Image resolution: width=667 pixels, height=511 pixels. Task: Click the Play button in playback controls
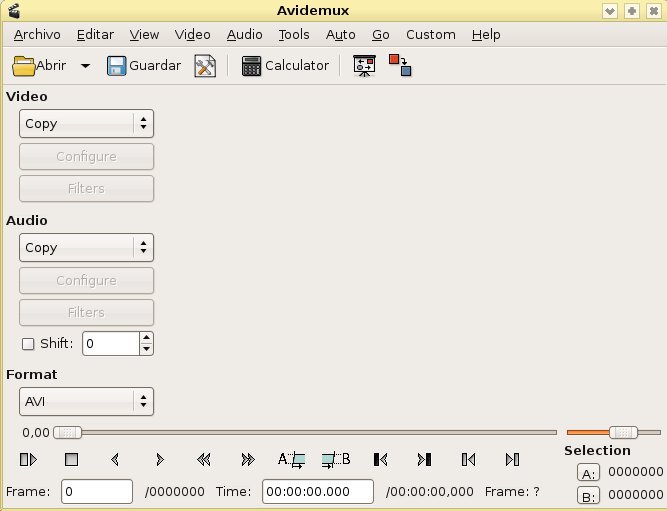[28, 460]
